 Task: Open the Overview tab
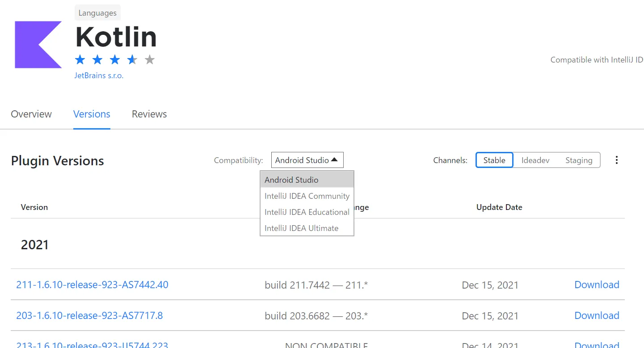point(31,114)
